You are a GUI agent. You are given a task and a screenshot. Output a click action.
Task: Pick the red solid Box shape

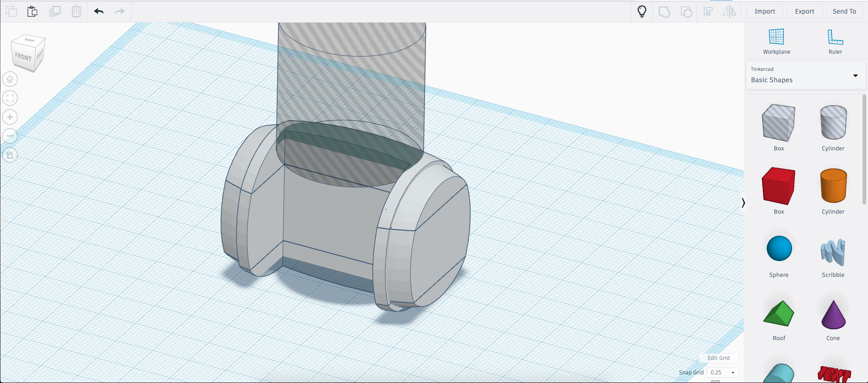click(x=778, y=186)
